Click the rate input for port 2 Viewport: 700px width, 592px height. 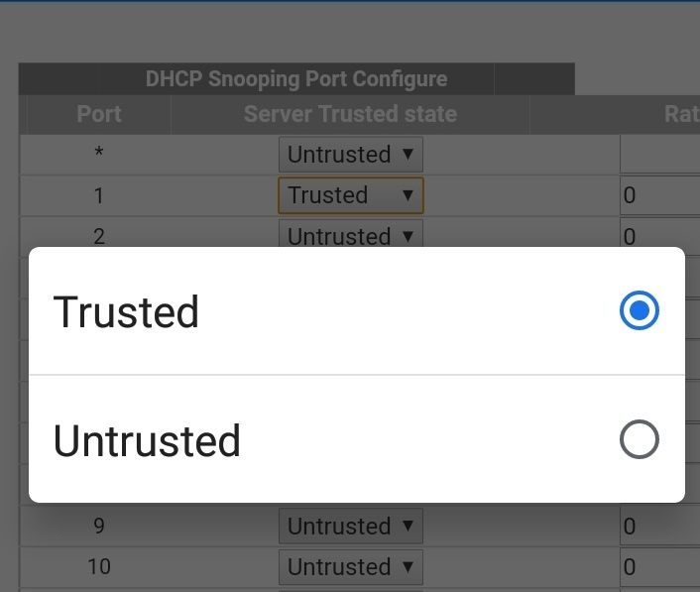click(659, 235)
